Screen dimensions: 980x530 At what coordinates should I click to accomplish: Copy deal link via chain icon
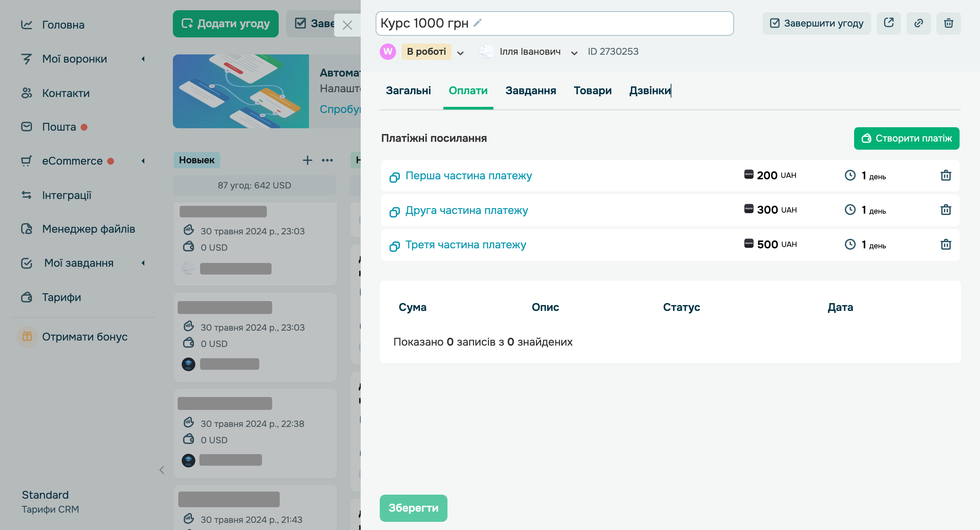(918, 23)
